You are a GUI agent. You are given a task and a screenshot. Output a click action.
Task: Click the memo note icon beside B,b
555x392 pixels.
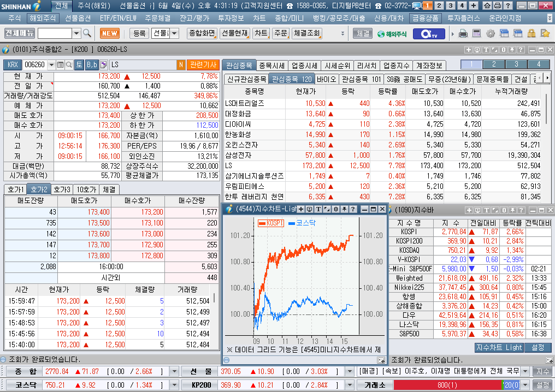click(x=103, y=65)
